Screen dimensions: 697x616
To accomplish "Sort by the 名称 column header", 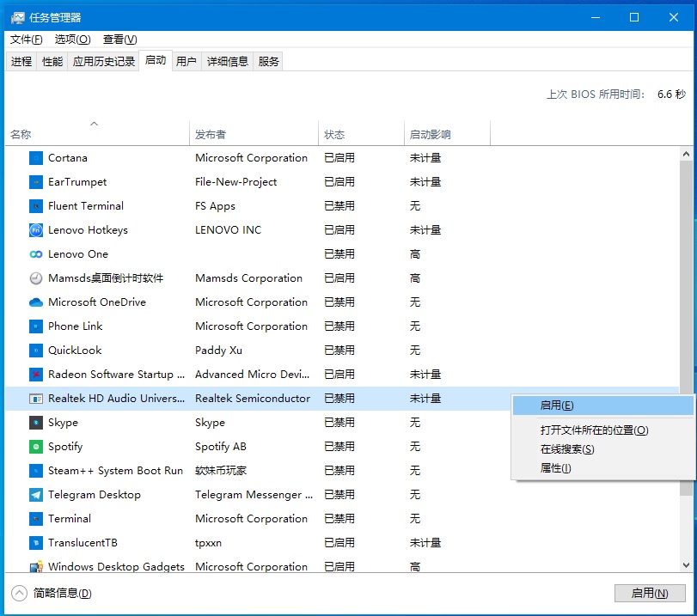I will (x=97, y=134).
